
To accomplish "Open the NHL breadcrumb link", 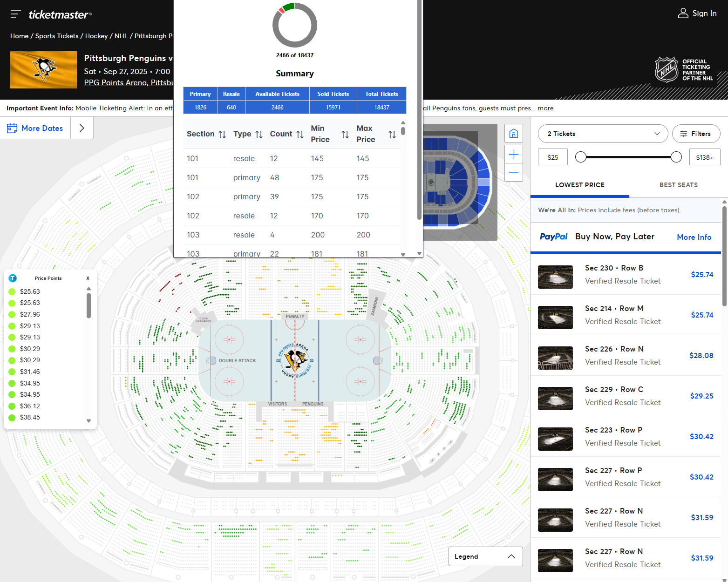I will click(x=121, y=36).
